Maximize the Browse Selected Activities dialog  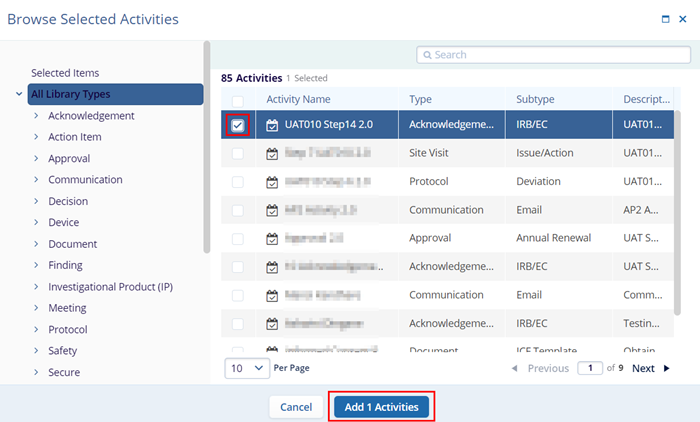pyautogui.click(x=666, y=18)
